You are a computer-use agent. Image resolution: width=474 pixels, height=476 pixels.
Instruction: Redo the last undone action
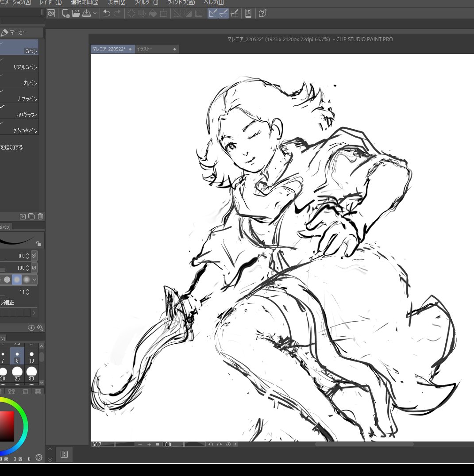click(117, 13)
